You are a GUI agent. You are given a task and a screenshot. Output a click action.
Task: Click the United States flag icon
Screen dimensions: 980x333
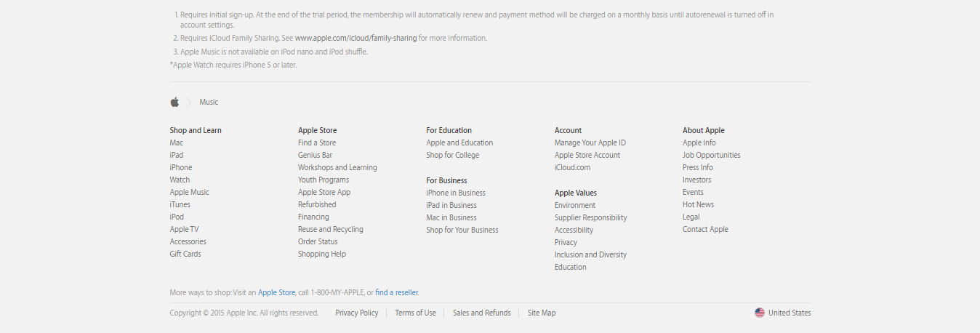(760, 313)
